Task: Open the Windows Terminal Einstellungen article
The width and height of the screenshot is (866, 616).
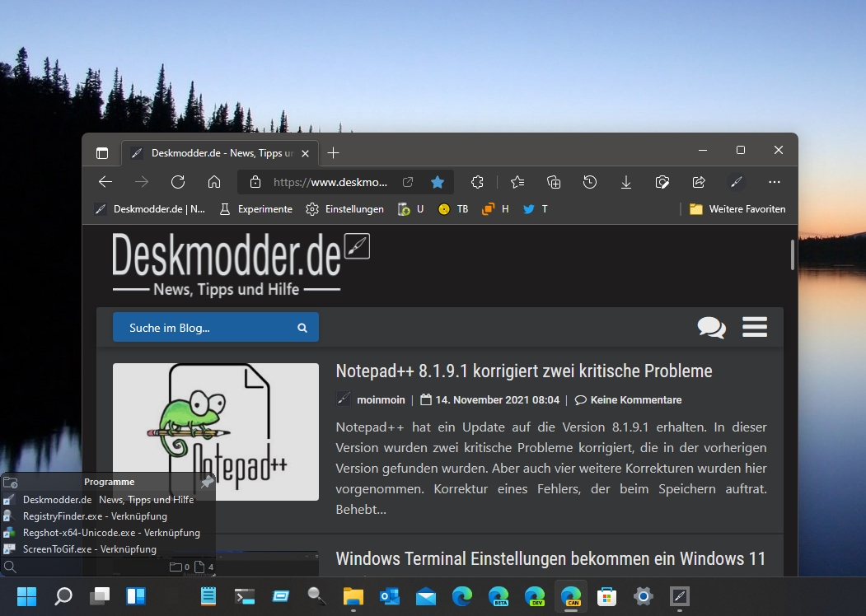Action: 550,558
